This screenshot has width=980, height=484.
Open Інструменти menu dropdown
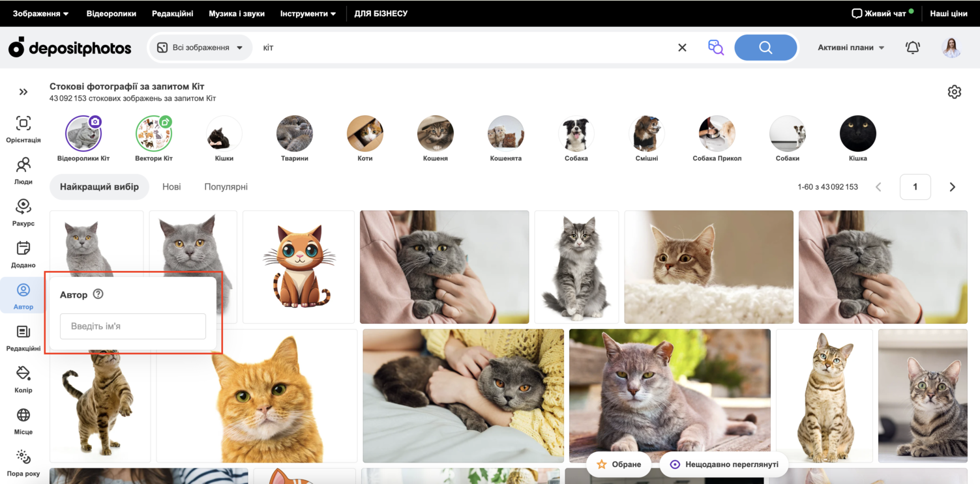308,13
